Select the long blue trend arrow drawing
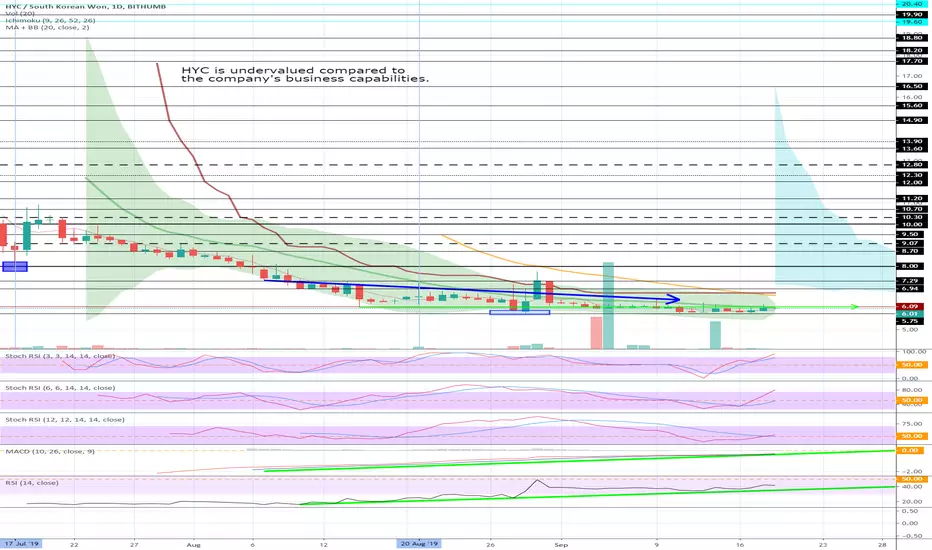This screenshot has height=550, width=932. click(472, 290)
